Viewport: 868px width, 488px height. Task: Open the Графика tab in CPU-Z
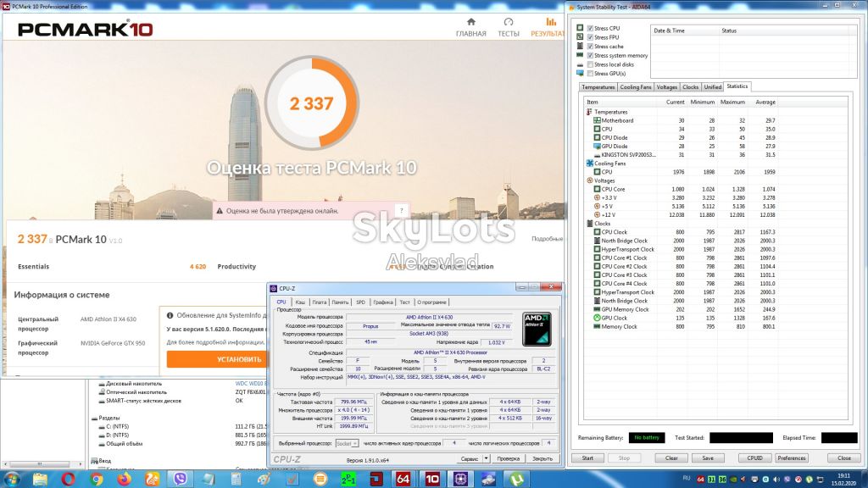pyautogui.click(x=383, y=302)
